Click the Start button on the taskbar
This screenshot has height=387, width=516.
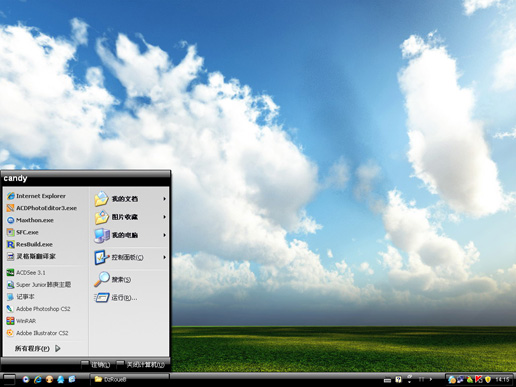coord(9,379)
